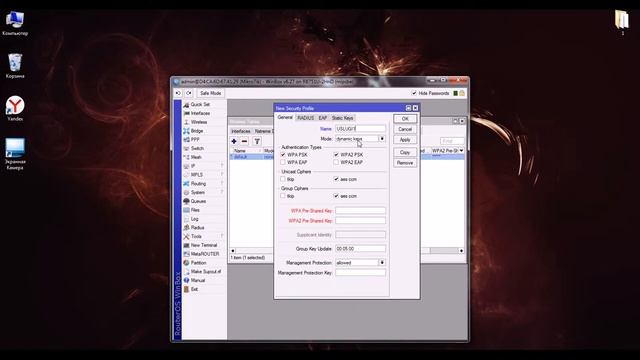Enable tkip under Group Ciphers
This screenshot has width=640, height=360.
tap(283, 196)
